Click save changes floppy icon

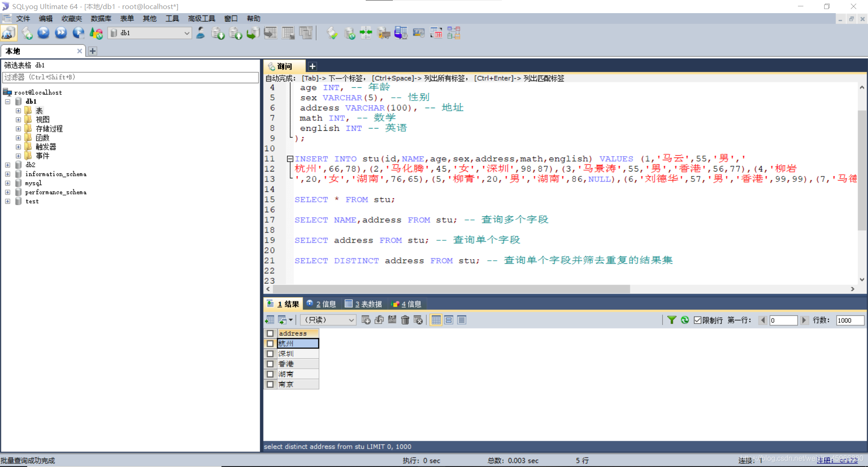pyautogui.click(x=392, y=320)
